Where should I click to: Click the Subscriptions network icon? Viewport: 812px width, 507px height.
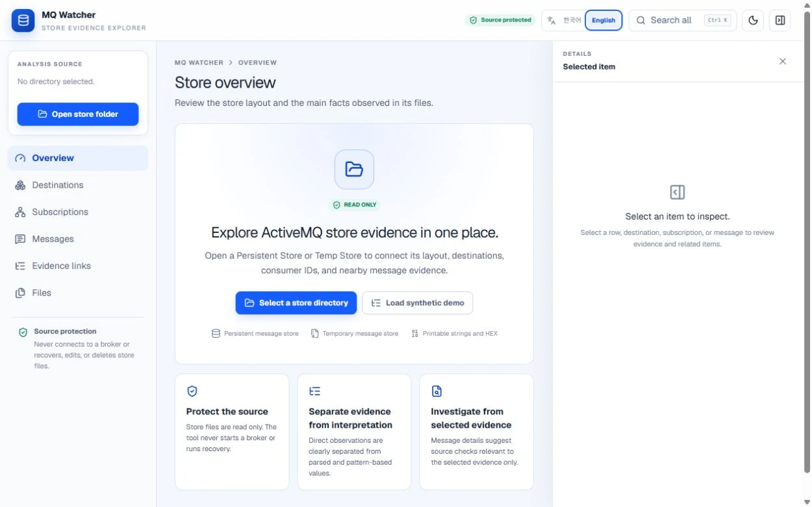click(x=20, y=212)
